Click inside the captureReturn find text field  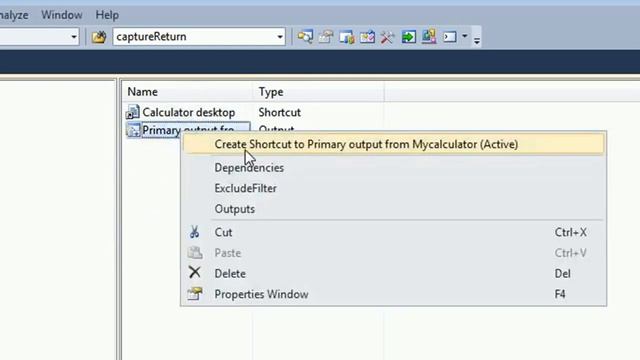pos(194,37)
